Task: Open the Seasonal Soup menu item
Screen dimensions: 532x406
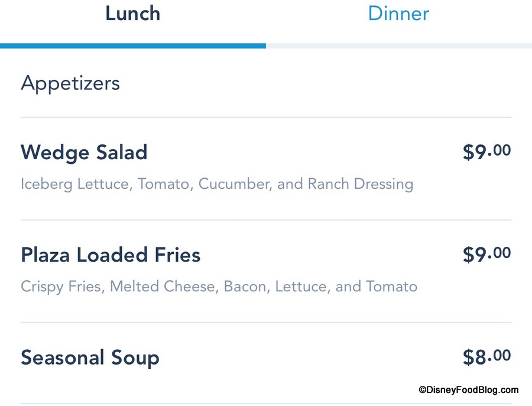Action: click(90, 358)
